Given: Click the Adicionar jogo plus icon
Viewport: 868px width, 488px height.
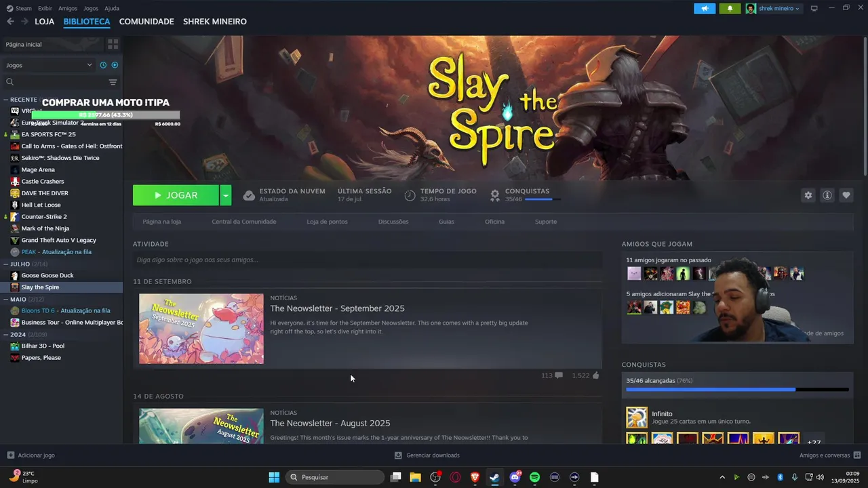Looking at the screenshot, I should (10, 455).
